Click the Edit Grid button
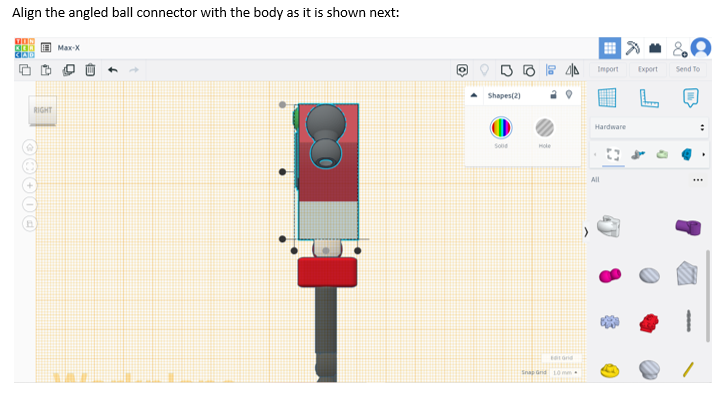Viewport: 724px width, 398px height. tap(561, 358)
